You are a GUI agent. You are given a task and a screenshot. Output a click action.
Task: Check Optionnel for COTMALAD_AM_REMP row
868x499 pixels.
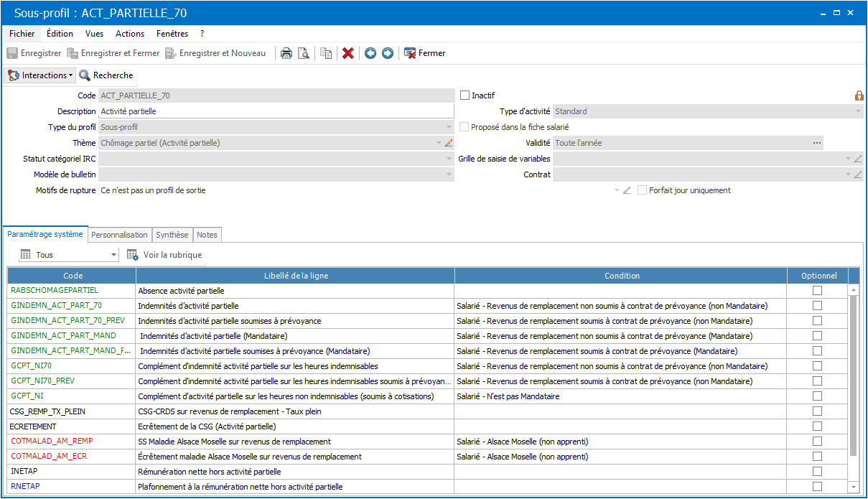tap(817, 442)
